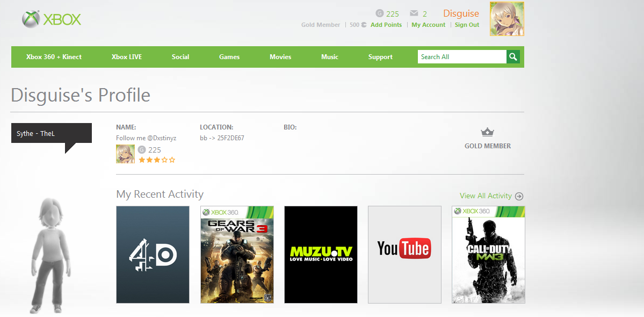Open the messages envelope icon
This screenshot has width=644, height=317.
tap(414, 13)
